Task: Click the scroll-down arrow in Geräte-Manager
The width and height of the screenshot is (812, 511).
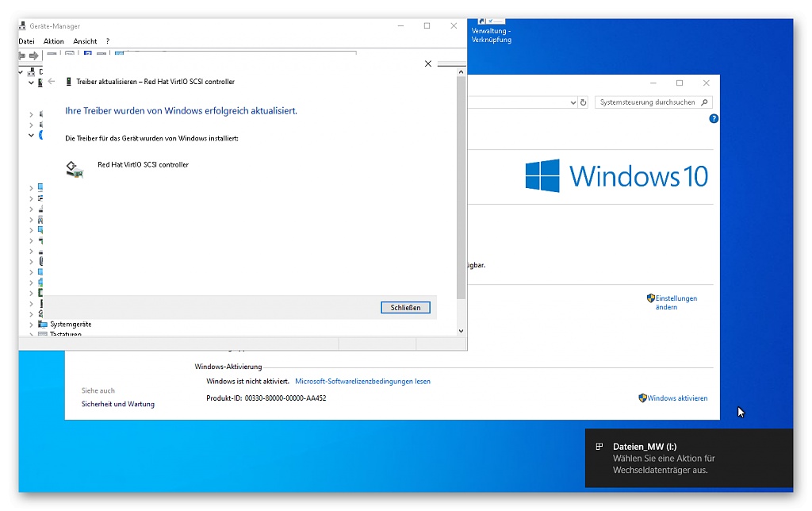Action: [x=461, y=331]
